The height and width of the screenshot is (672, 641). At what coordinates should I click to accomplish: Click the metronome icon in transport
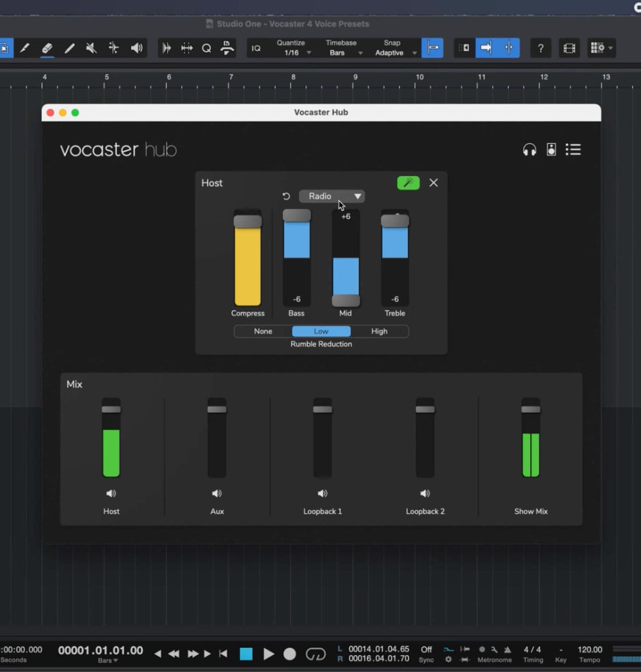[x=508, y=650]
